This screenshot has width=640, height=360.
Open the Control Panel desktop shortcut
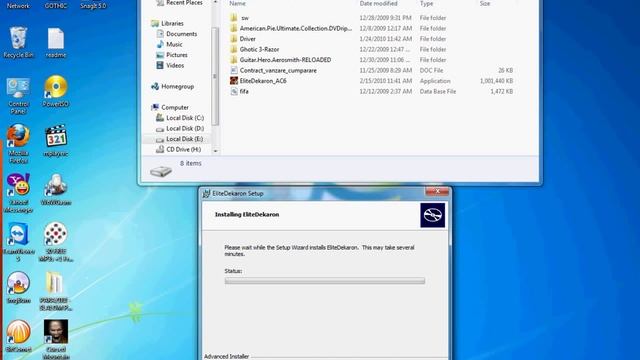pyautogui.click(x=18, y=96)
